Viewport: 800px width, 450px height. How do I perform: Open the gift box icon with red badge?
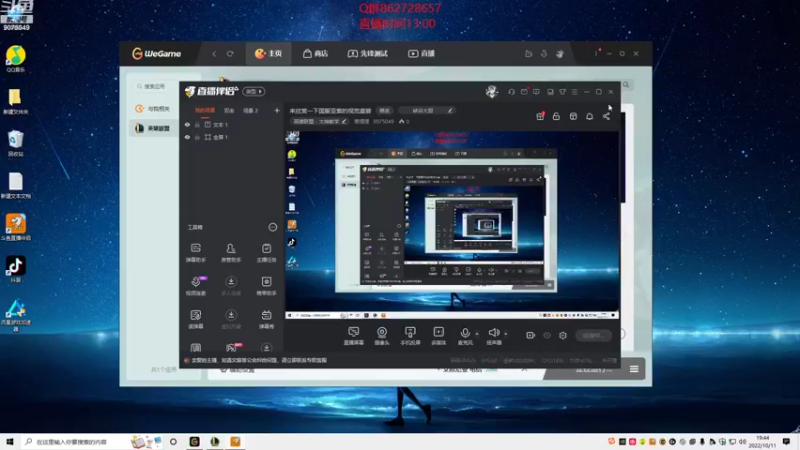(x=540, y=116)
